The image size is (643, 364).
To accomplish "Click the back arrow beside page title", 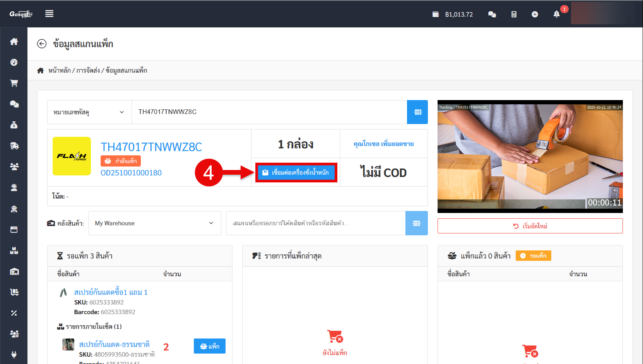I will [x=42, y=44].
